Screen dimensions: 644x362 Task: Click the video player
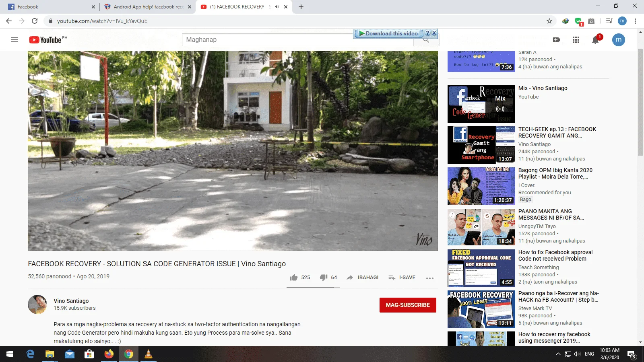tap(233, 151)
